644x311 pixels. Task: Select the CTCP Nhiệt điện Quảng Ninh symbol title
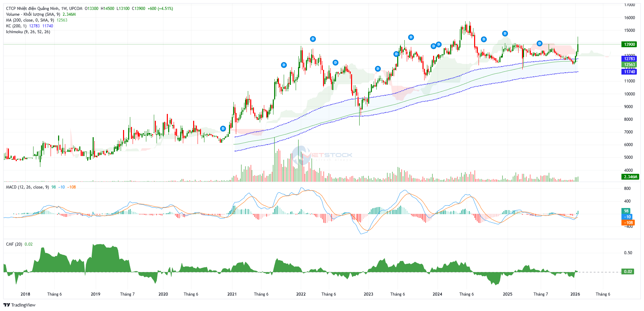pyautogui.click(x=44, y=9)
